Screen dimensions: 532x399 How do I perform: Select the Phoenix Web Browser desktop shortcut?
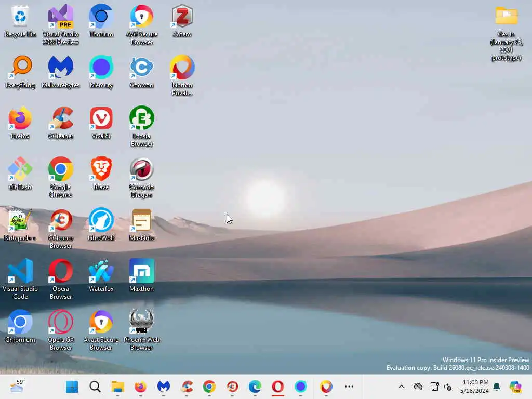(141, 330)
